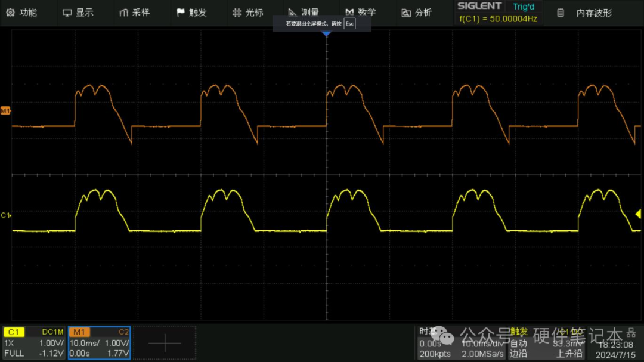The width and height of the screenshot is (644, 362).
Task: Open the 测量 measure menu
Action: coord(304,11)
